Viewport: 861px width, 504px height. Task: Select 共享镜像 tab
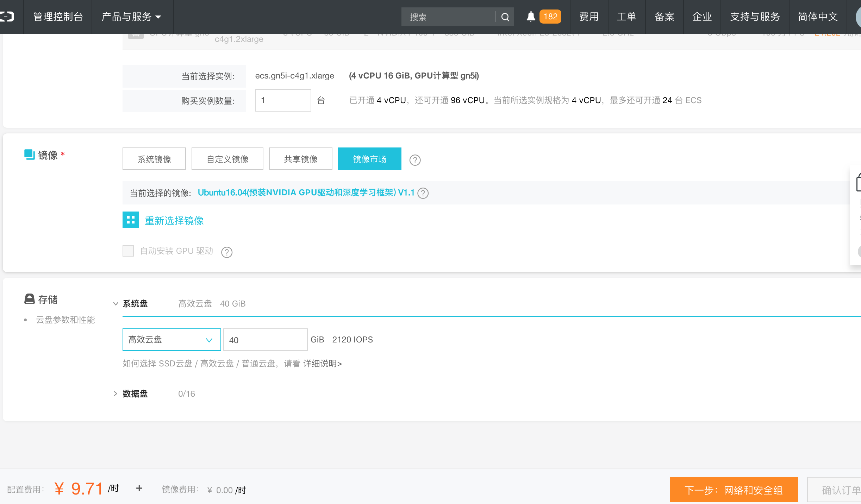300,159
